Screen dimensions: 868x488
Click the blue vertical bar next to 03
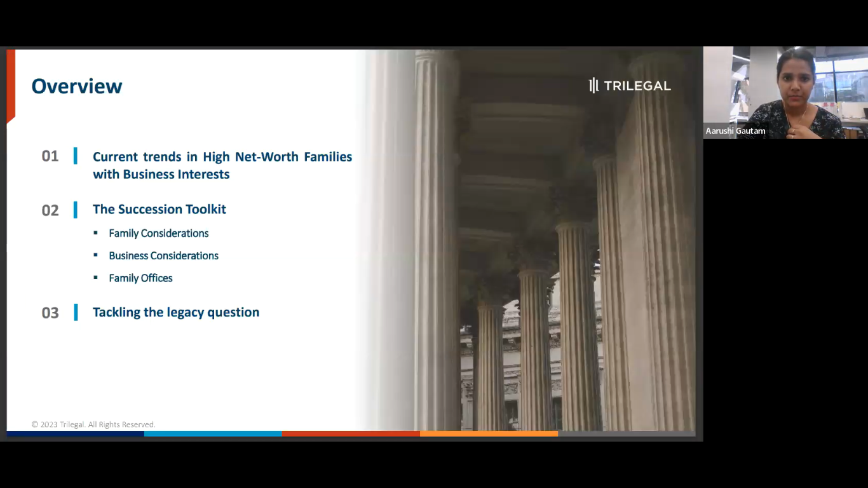76,312
